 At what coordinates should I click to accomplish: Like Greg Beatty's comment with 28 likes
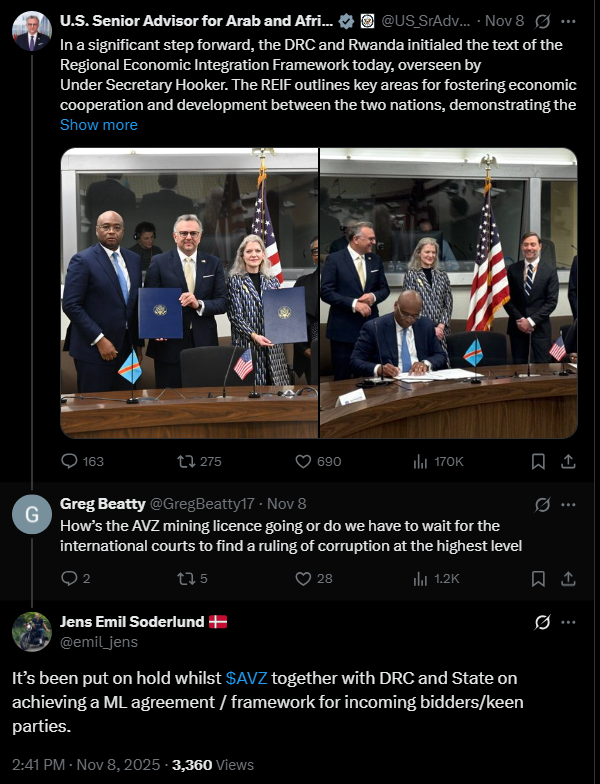click(305, 578)
